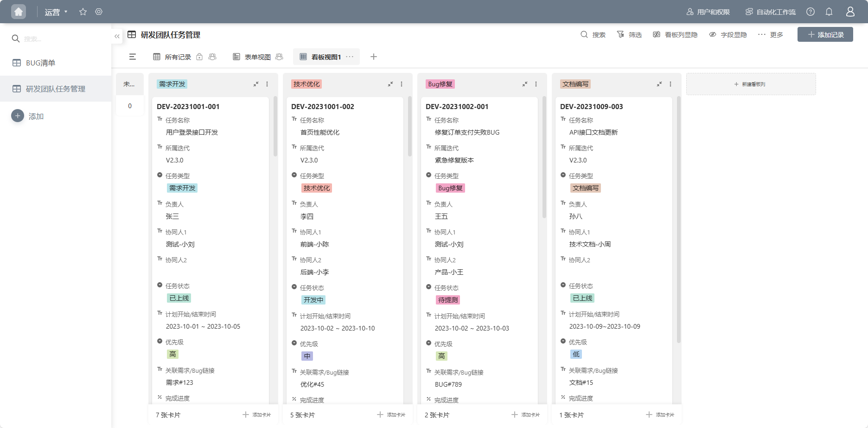
Task: Collapse the 需求开发 kanban column
Action: [x=256, y=84]
